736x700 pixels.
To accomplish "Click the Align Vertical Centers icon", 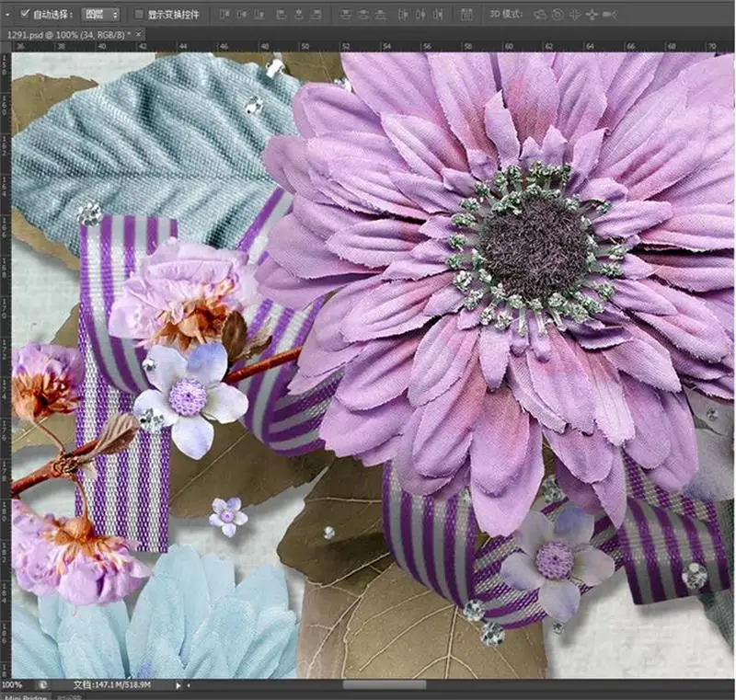I will tap(240, 15).
